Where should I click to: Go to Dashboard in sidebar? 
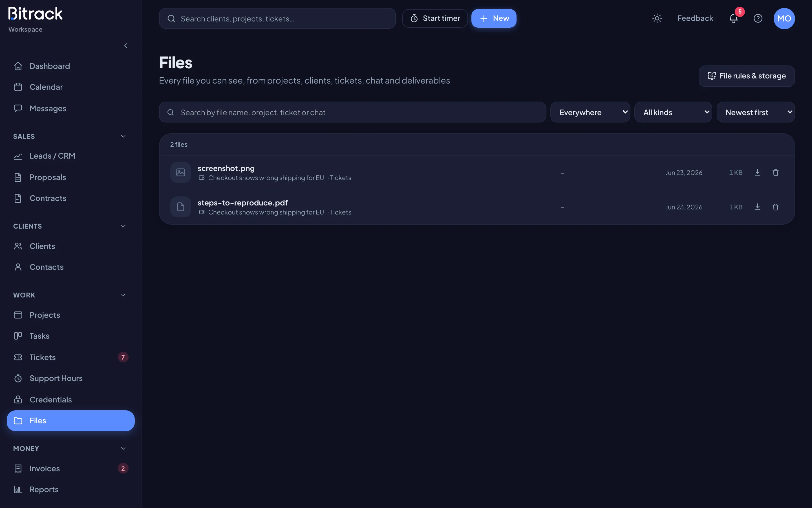(x=70, y=66)
